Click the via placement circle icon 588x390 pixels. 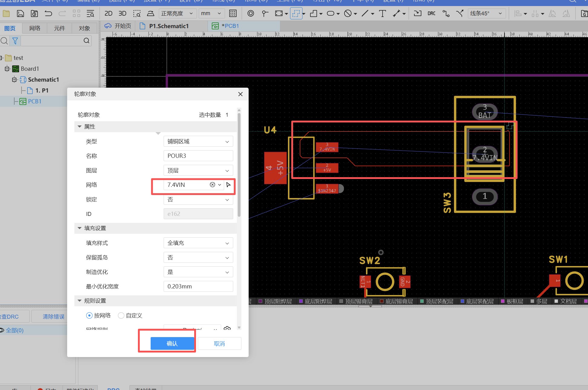250,14
